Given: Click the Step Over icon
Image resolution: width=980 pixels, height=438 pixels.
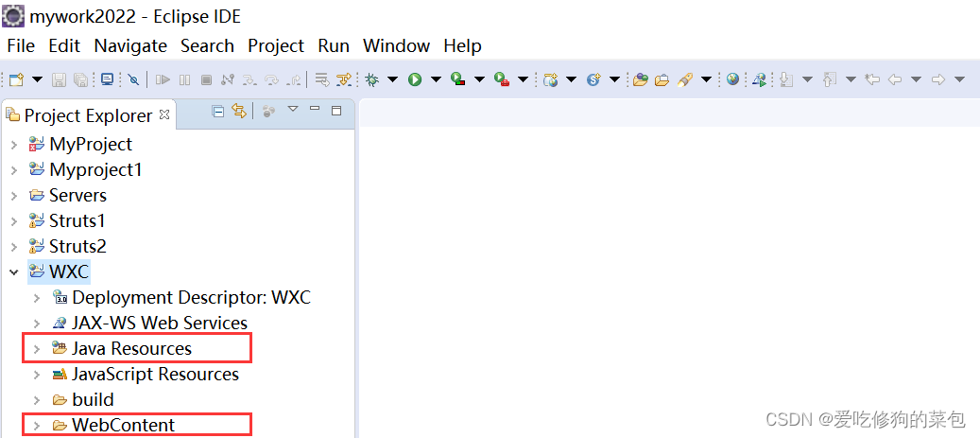Looking at the screenshot, I should coord(271,79).
